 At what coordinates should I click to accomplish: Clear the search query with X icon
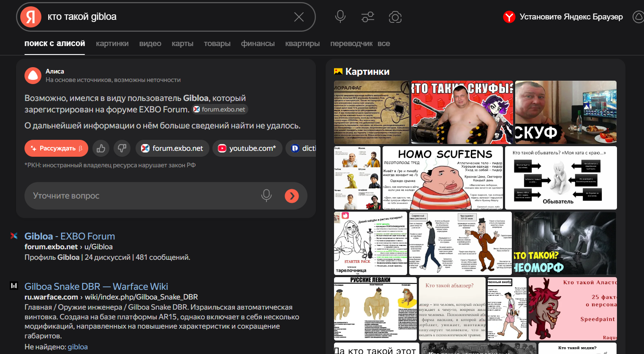(x=299, y=17)
